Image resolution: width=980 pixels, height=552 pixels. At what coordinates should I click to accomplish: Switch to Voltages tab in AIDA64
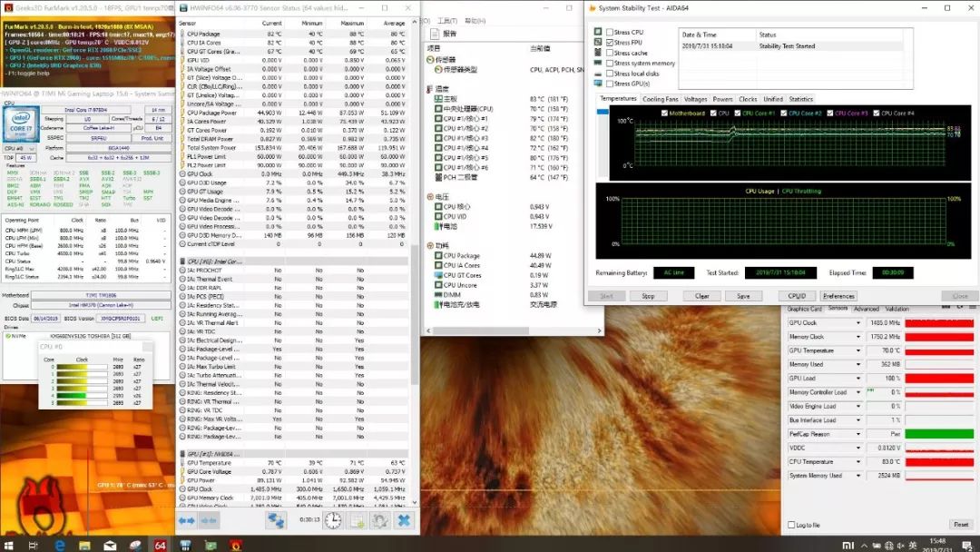(695, 99)
